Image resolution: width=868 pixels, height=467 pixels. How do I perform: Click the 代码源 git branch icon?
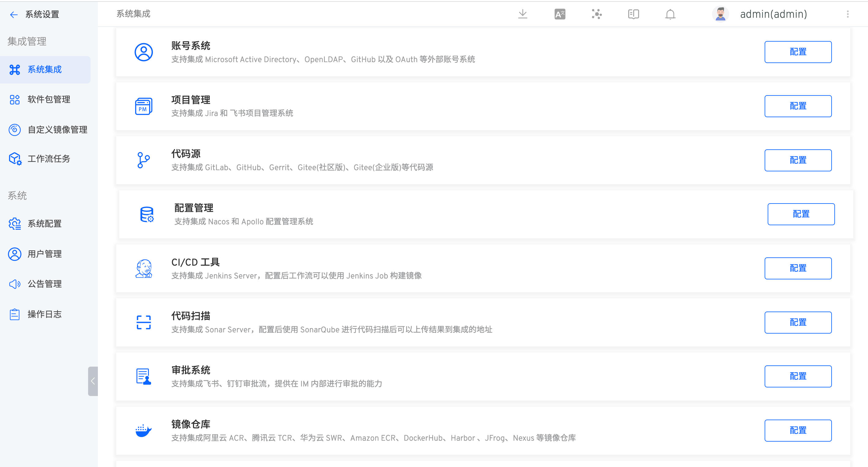pyautogui.click(x=143, y=160)
